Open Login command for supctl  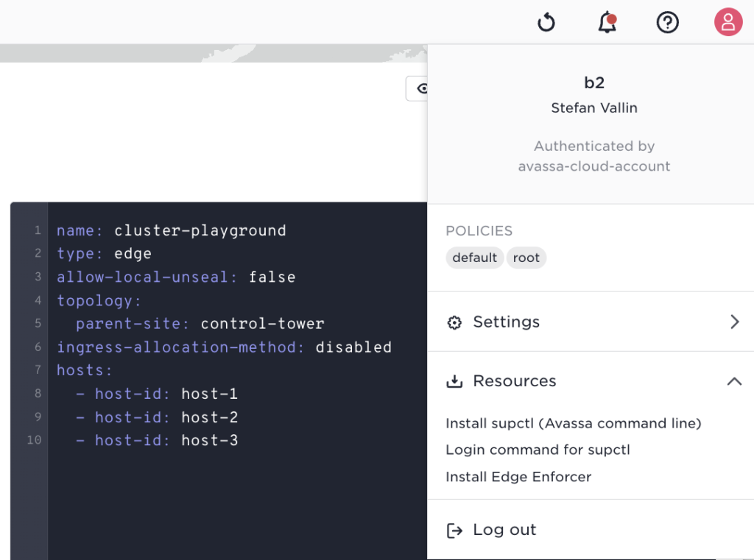pos(538,450)
